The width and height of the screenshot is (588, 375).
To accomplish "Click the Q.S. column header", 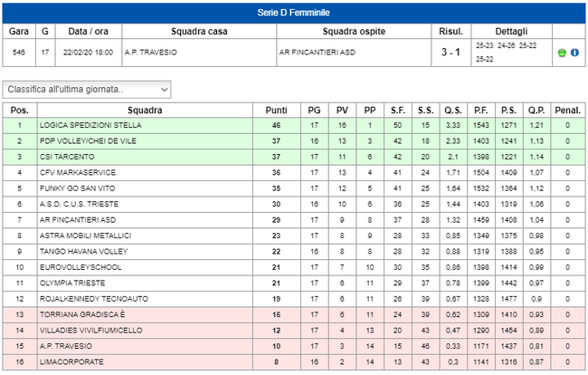I will click(x=453, y=111).
